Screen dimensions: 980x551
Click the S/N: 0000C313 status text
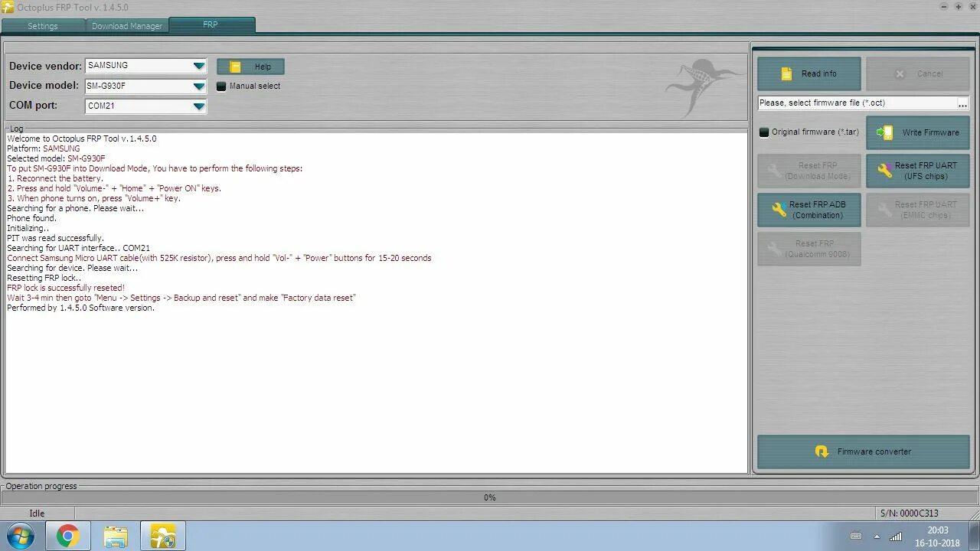909,514
